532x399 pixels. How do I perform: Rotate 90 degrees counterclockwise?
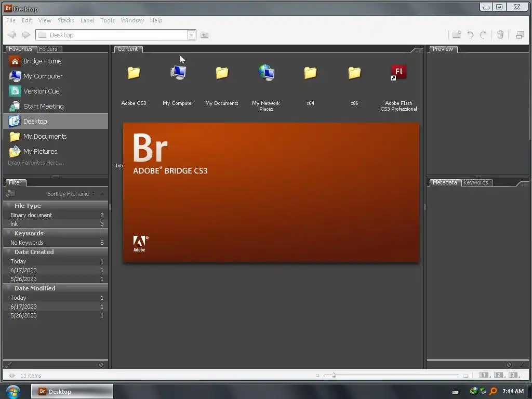tap(470, 35)
